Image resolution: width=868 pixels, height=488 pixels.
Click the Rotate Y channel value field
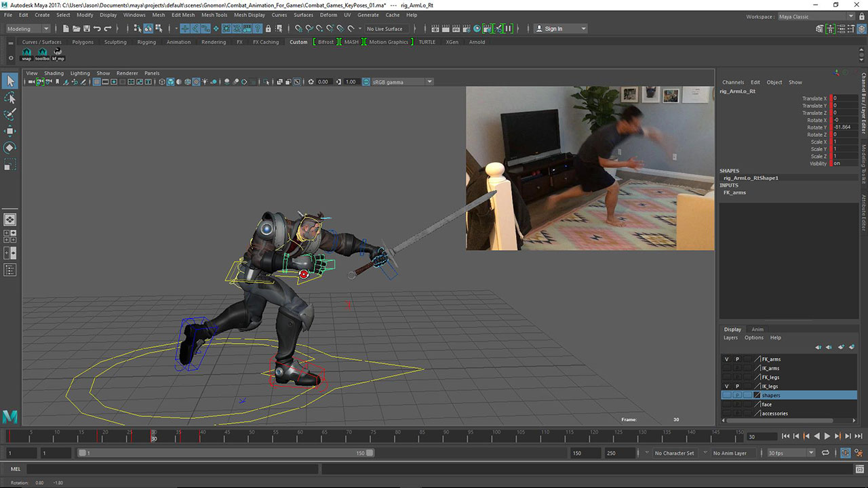pos(843,127)
